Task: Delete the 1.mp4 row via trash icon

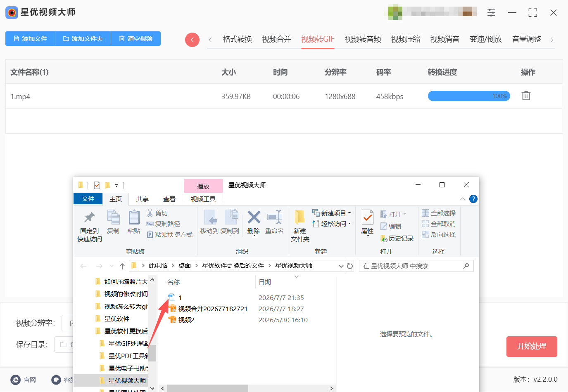Action: click(526, 96)
